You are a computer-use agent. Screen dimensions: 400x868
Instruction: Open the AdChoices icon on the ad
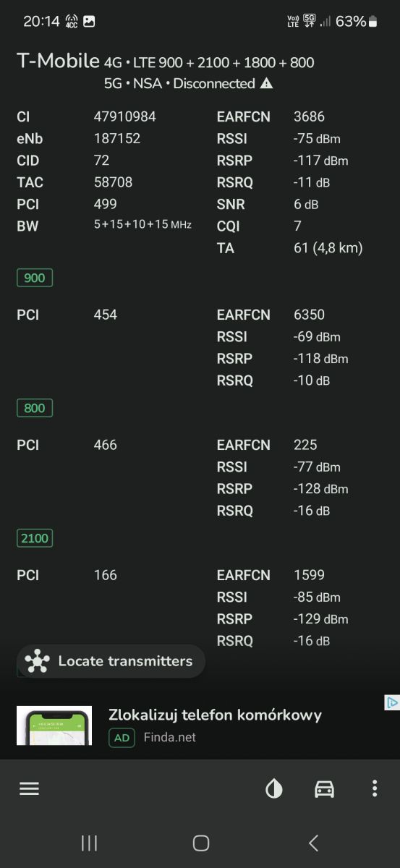coord(391,702)
